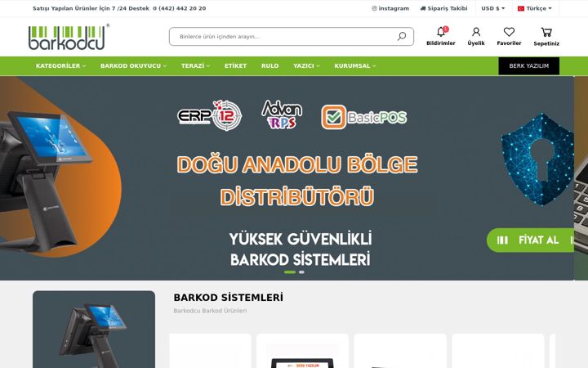Image resolution: width=588 pixels, height=368 pixels.
Task: Expand the TERAZİ menu
Action: (x=195, y=65)
